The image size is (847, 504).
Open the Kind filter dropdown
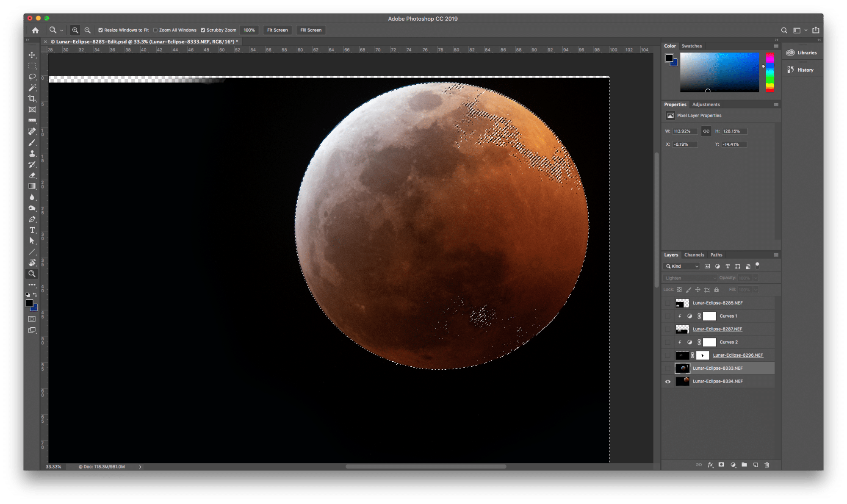tap(682, 266)
